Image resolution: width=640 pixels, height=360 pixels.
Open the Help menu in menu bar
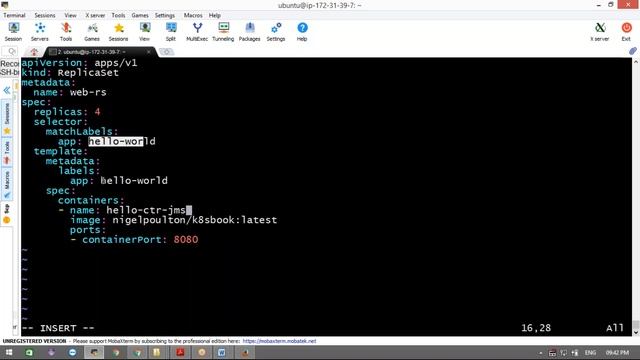pyautogui.click(x=215, y=15)
